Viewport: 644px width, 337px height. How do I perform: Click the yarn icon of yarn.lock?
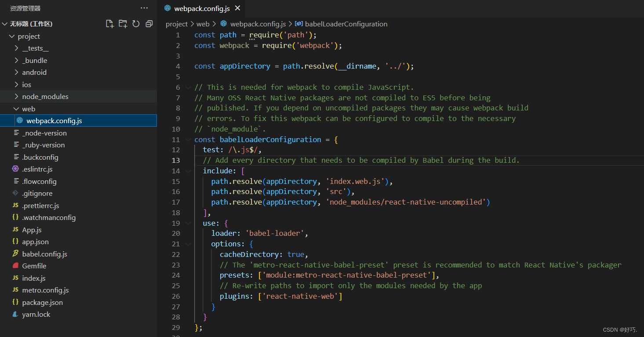(15, 314)
